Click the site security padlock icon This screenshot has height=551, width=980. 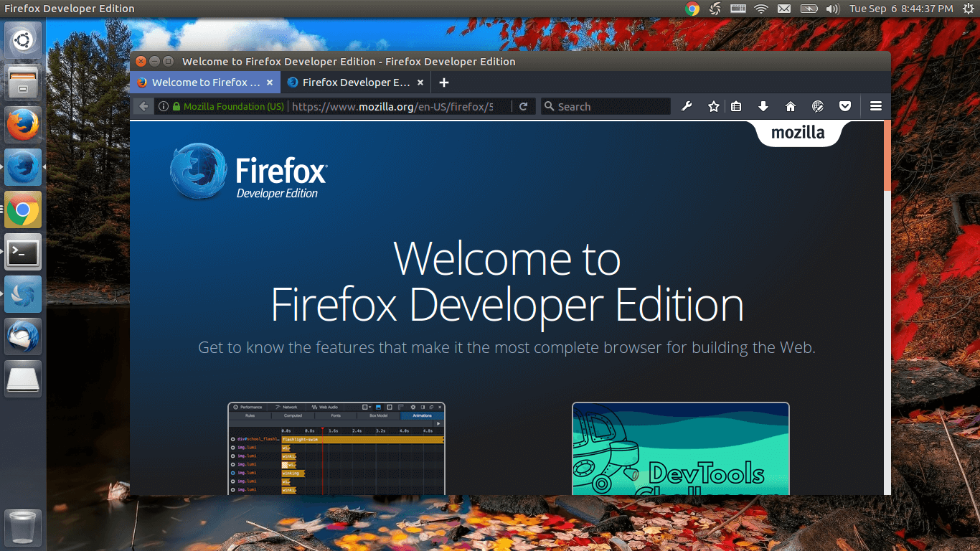(176, 106)
